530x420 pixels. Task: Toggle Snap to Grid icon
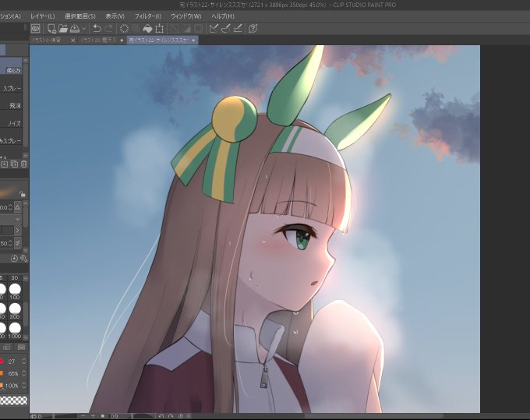[x=238, y=29]
